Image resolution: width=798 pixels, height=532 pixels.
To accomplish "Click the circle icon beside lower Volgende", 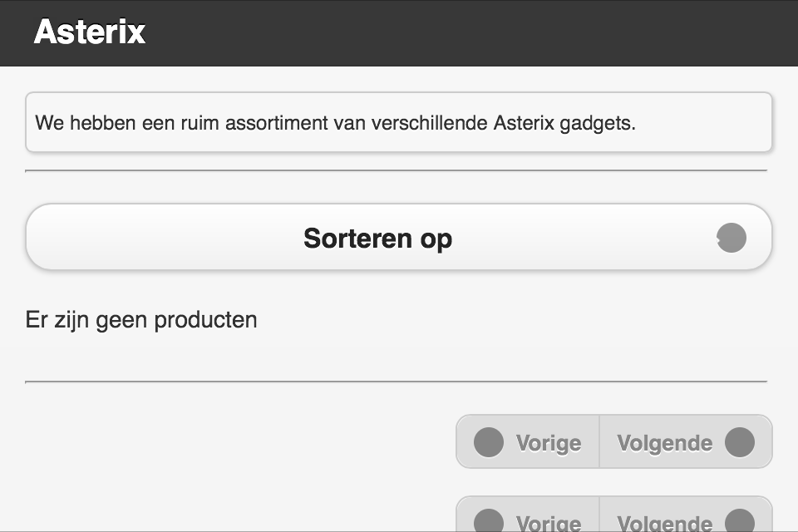I will pos(739,521).
